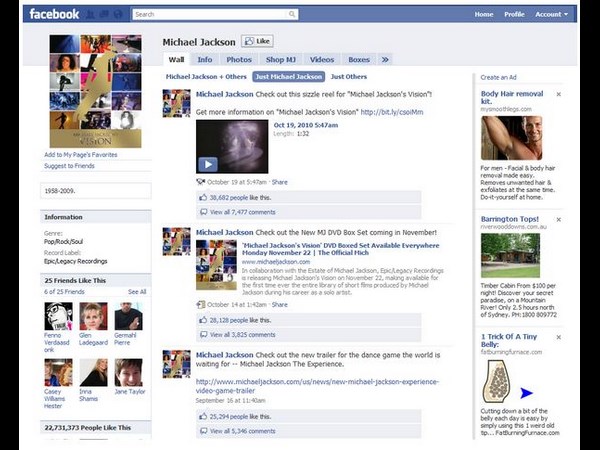Select the Just Michael Jackson filter
Screen dimensions: 600x450
coord(288,76)
